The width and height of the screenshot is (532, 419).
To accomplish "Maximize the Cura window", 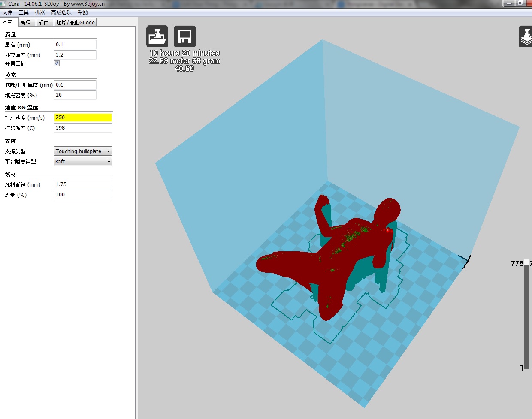I will 520,3.
